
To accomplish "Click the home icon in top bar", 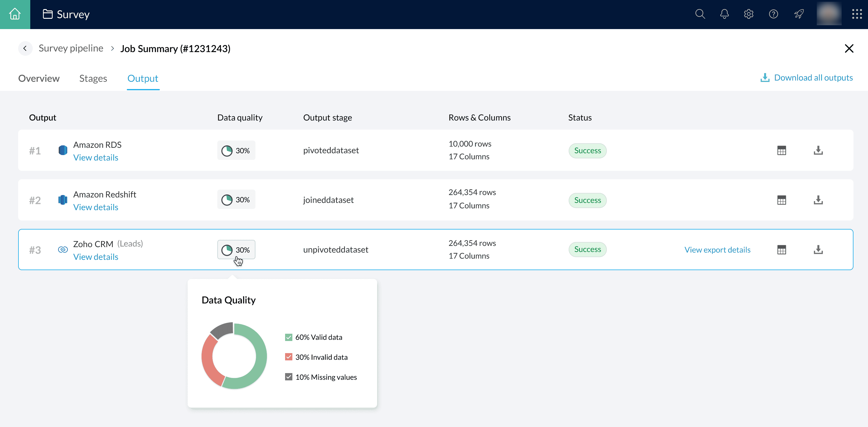I will tap(15, 14).
